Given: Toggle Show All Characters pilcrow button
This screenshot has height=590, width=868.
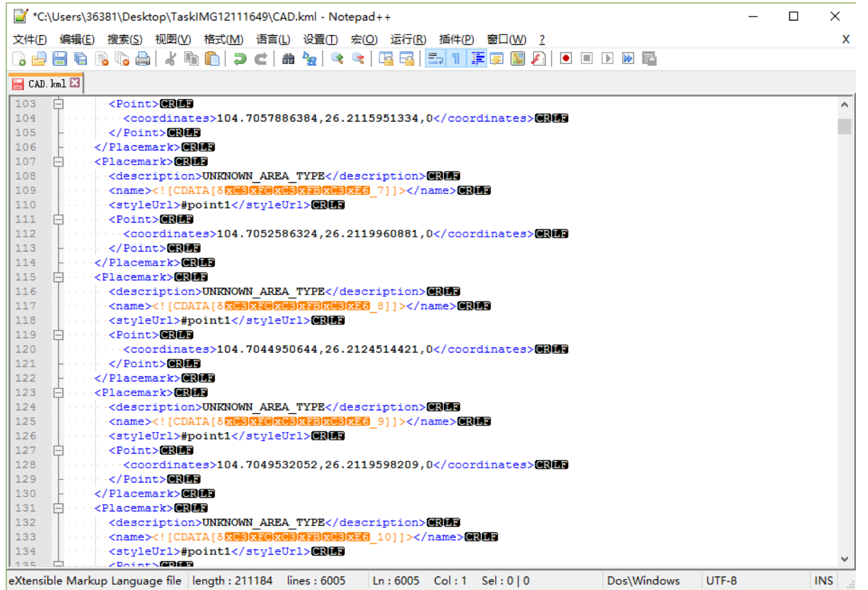Looking at the screenshot, I should (456, 59).
